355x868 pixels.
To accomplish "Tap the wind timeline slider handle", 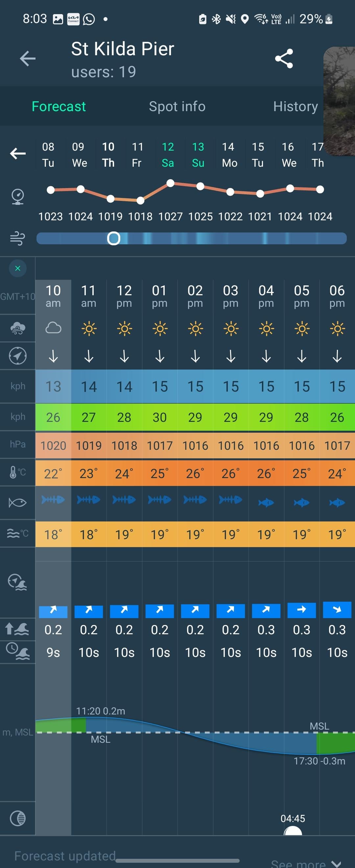I will 114,238.
